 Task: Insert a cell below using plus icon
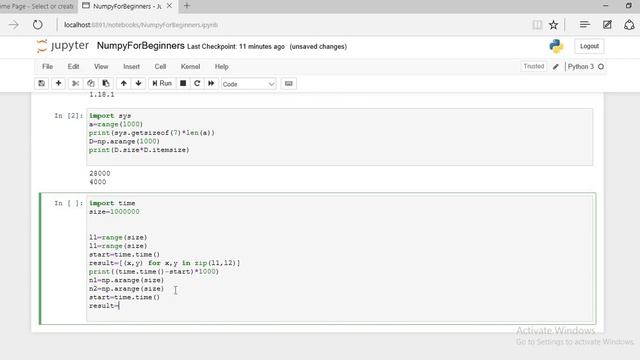[x=58, y=83]
